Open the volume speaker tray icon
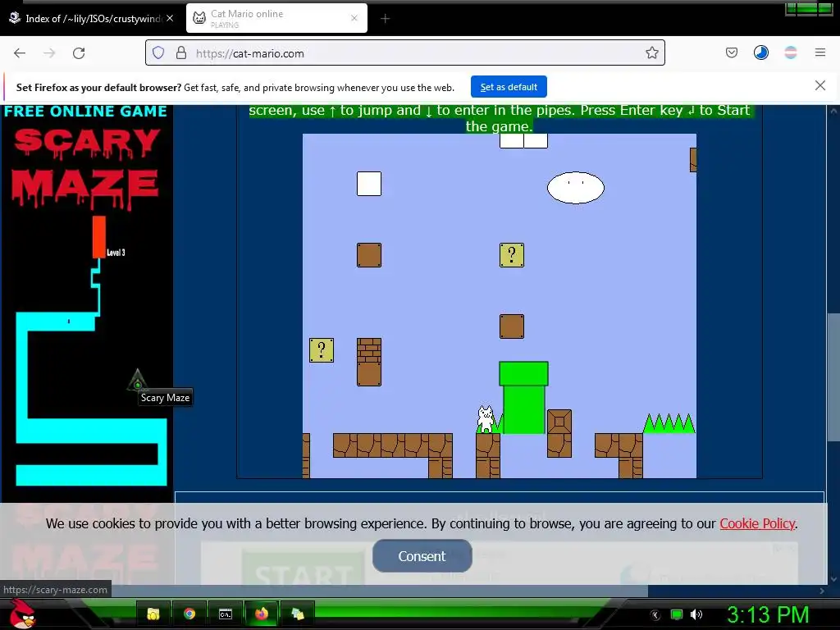Viewport: 840px width, 630px height. click(696, 614)
